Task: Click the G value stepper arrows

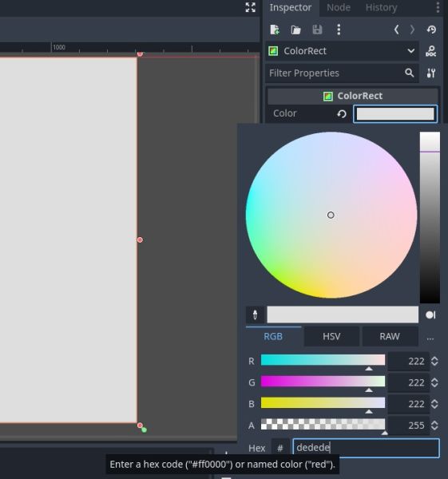Action: click(x=434, y=382)
